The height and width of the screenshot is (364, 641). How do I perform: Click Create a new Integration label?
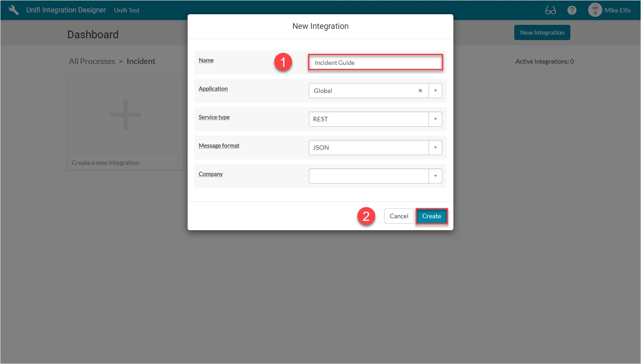click(x=105, y=163)
